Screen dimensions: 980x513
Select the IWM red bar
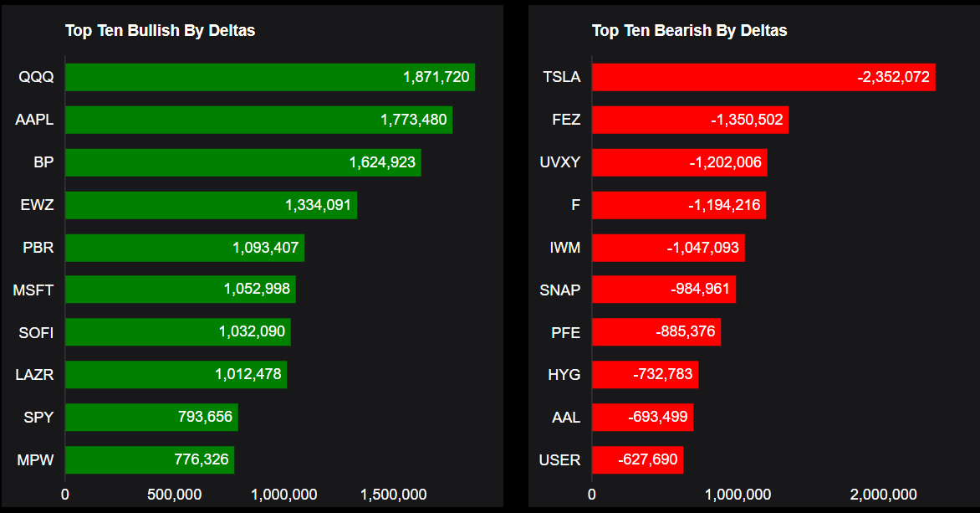(667, 248)
